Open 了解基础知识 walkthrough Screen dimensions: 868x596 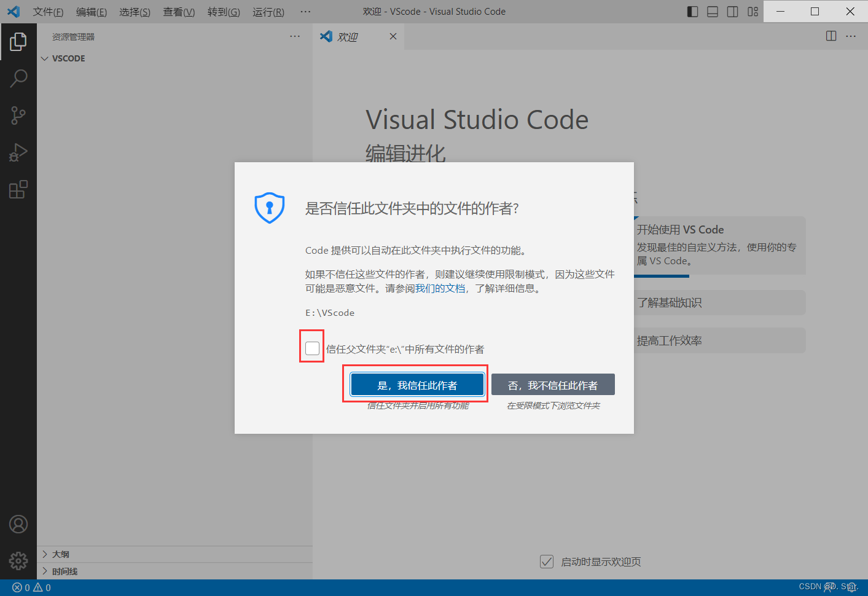719,302
